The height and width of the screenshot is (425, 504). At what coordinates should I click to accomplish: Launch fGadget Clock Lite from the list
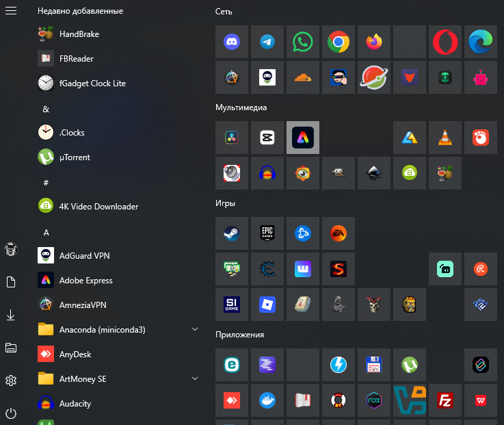(x=118, y=83)
